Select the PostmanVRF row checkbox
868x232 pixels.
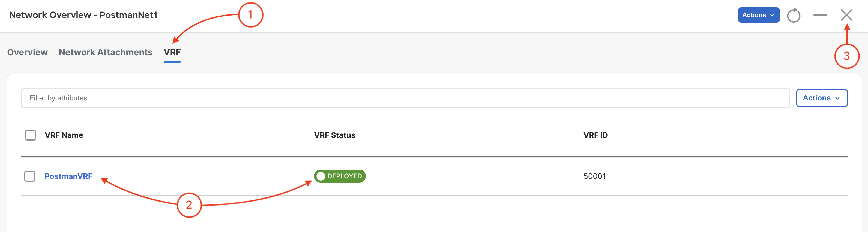pyautogui.click(x=30, y=176)
